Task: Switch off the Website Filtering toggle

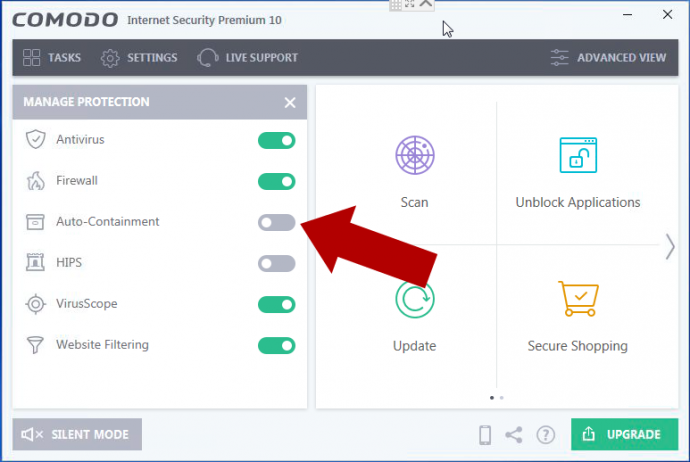Action: (276, 345)
